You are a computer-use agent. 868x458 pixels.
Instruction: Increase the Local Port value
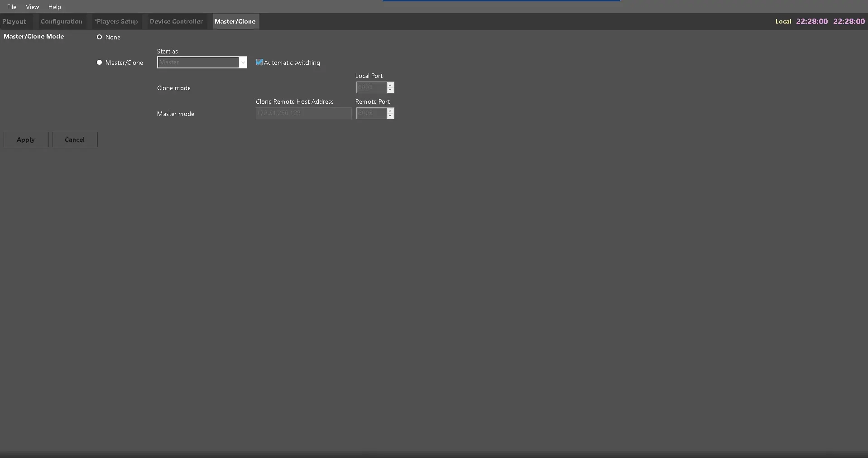390,85
